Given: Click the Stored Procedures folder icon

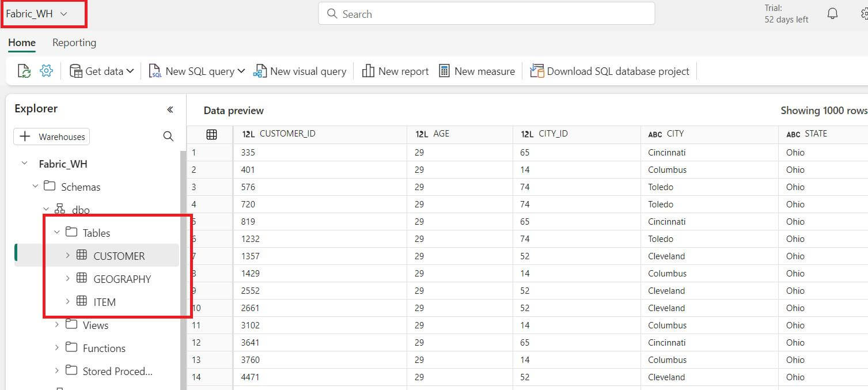Looking at the screenshot, I should (x=71, y=370).
